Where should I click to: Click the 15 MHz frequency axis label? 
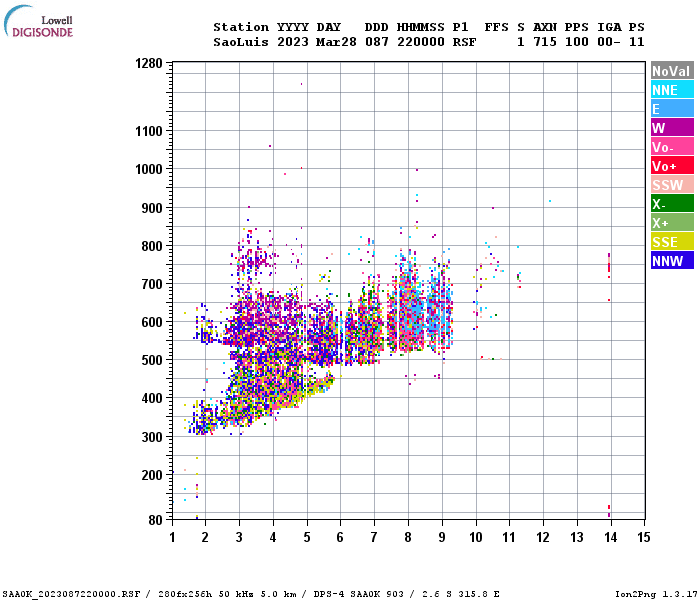[x=643, y=537]
